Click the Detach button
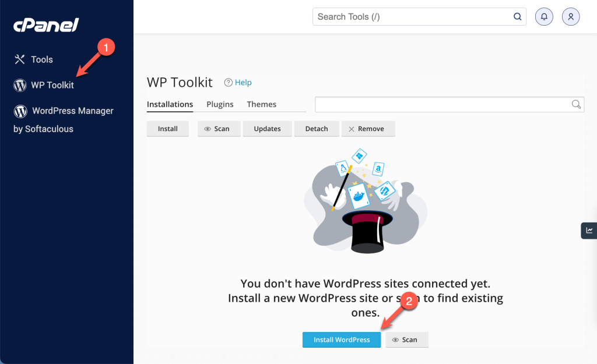The image size is (597, 364). (x=317, y=129)
